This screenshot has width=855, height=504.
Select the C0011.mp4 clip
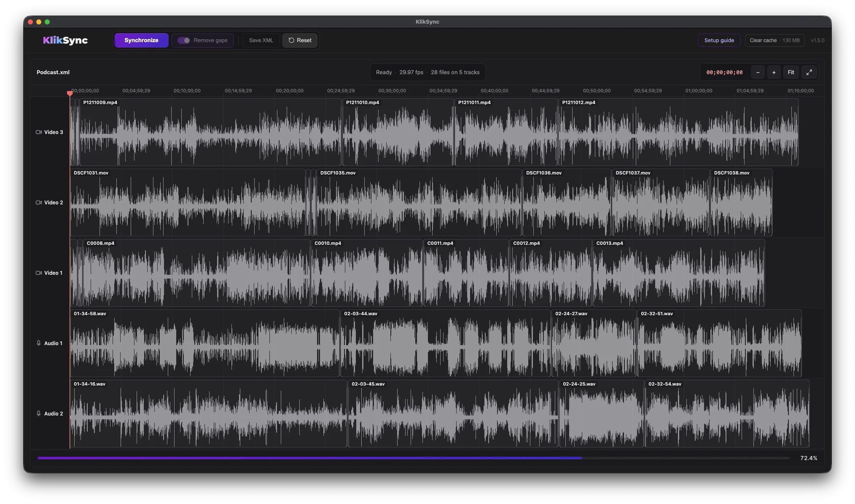point(466,273)
